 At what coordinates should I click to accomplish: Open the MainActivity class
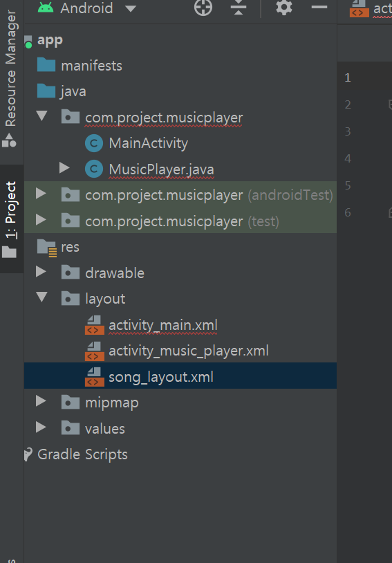click(148, 143)
